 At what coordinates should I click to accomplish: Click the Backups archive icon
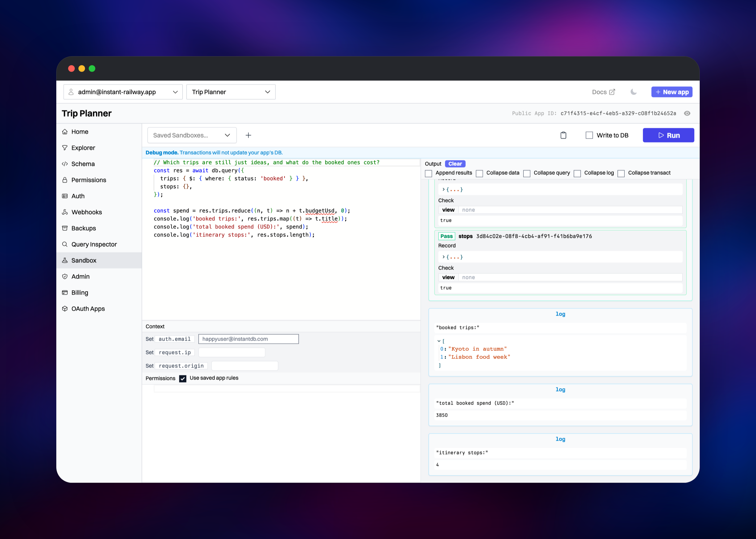(65, 228)
